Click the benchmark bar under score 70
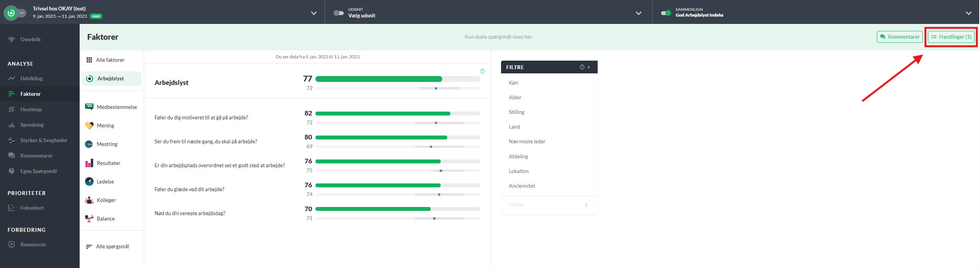This screenshot has height=268, width=980. pyautogui.click(x=398, y=219)
